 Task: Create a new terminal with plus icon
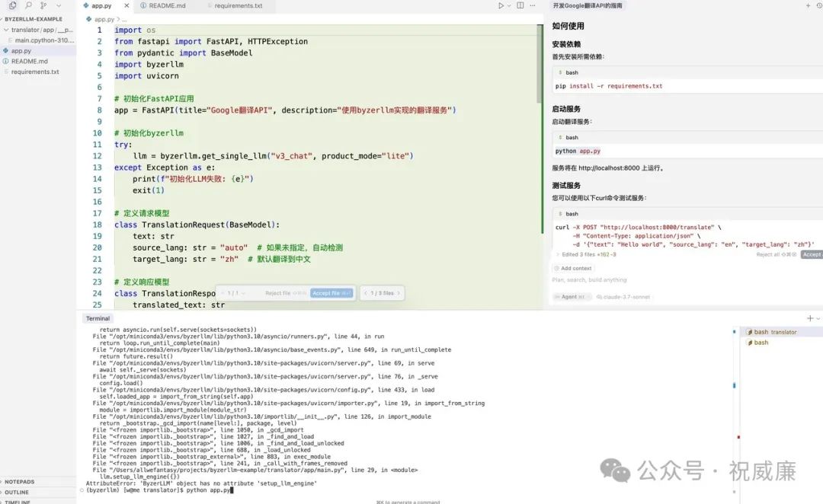[x=810, y=318]
